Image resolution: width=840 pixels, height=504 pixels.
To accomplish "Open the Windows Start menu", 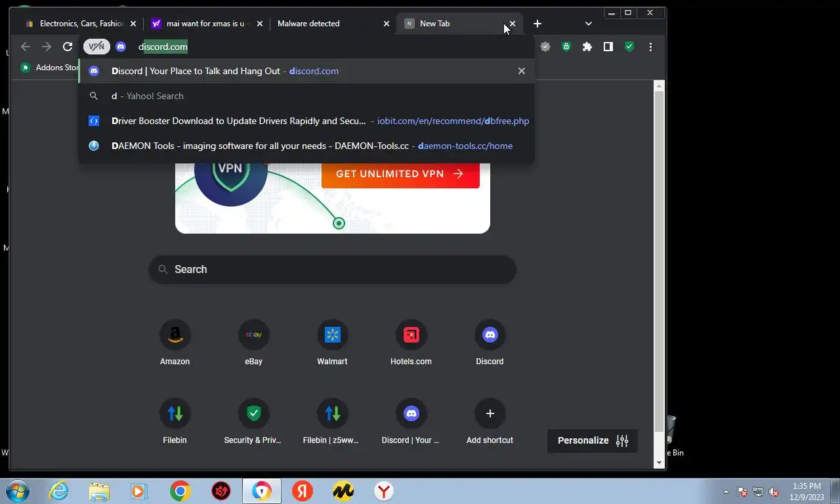I will click(17, 491).
